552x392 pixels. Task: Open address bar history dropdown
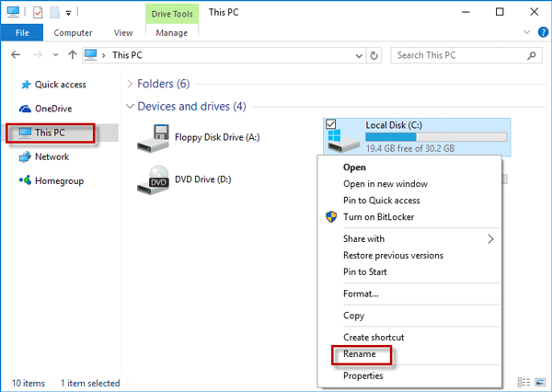coord(360,55)
